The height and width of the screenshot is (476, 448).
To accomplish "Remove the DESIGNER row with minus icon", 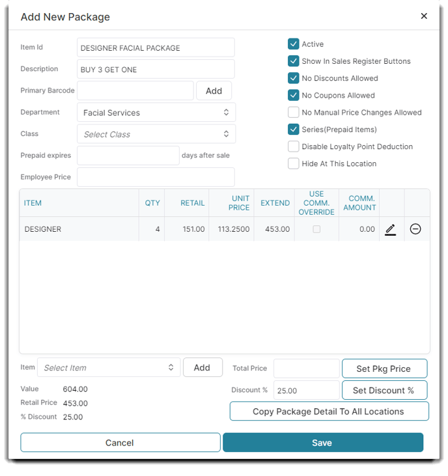I will pyautogui.click(x=415, y=229).
